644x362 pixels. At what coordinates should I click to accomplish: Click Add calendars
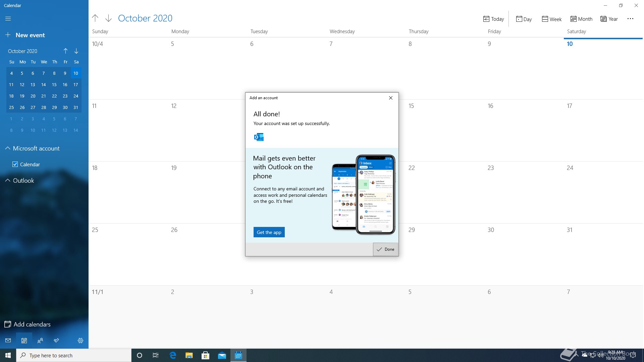coord(28,324)
